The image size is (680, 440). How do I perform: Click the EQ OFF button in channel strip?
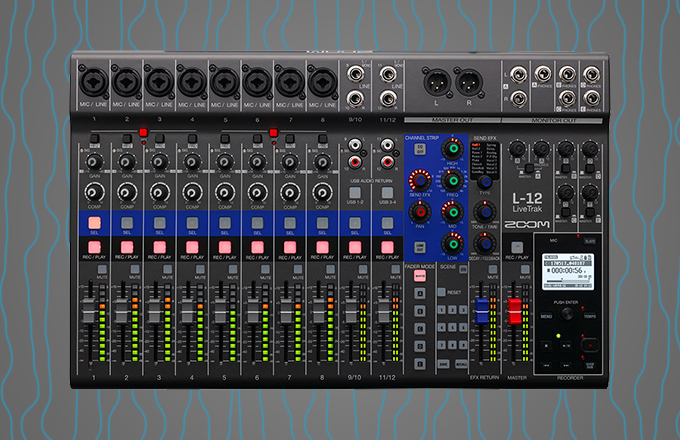click(x=418, y=151)
